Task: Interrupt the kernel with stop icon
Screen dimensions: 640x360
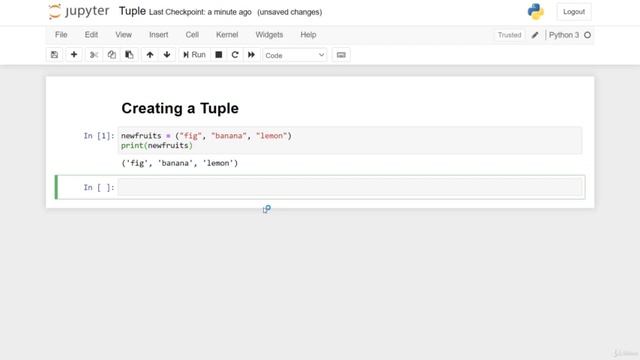Action: point(219,55)
